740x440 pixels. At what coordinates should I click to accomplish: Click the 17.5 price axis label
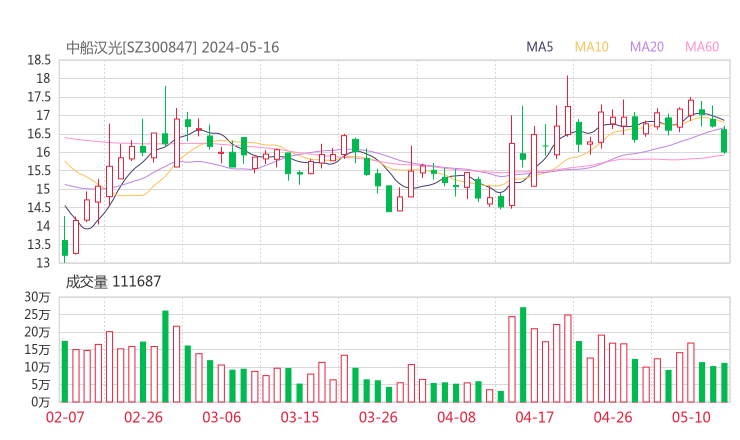(x=39, y=97)
